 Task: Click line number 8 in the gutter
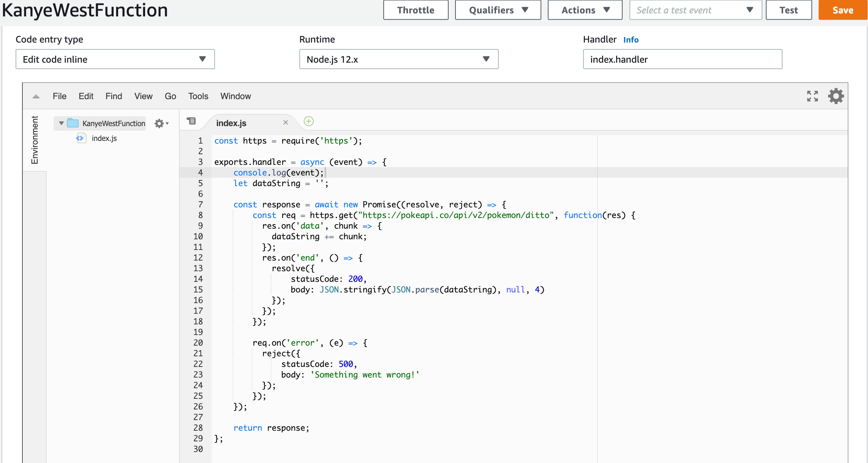[x=200, y=215]
